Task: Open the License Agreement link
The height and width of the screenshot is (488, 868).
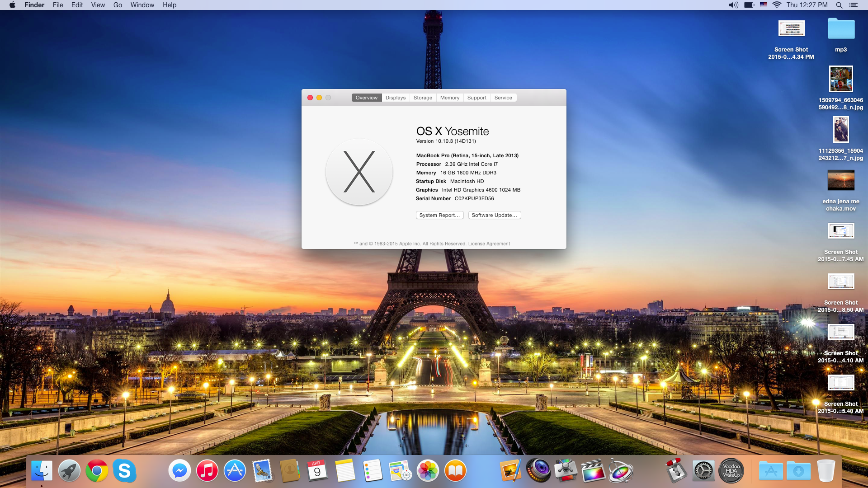Action: coord(489,244)
